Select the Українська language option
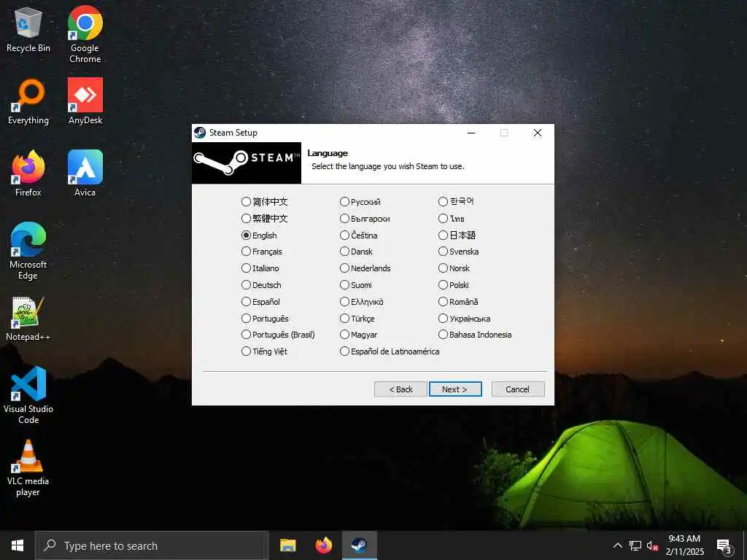 [465, 318]
